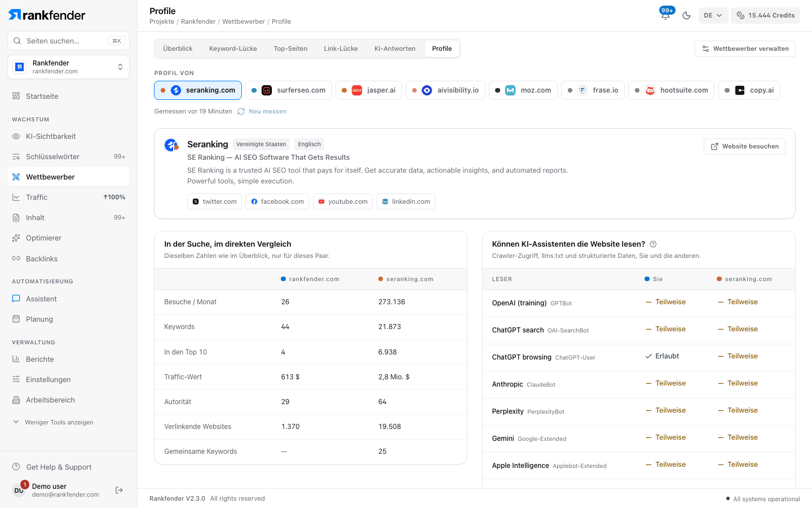Click the 15.444 Credits button
Screen dimensions: 812x508
pyautogui.click(x=765, y=15)
